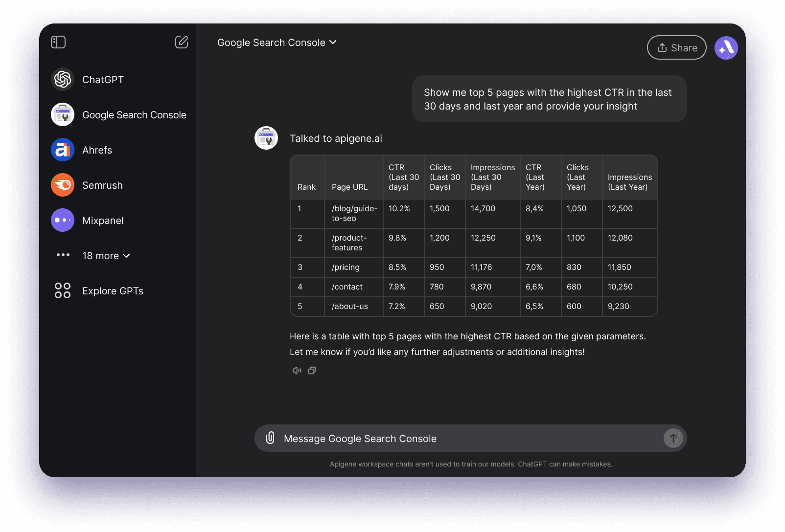
Task: Select Google Search Console label in sidebar
Action: [134, 115]
